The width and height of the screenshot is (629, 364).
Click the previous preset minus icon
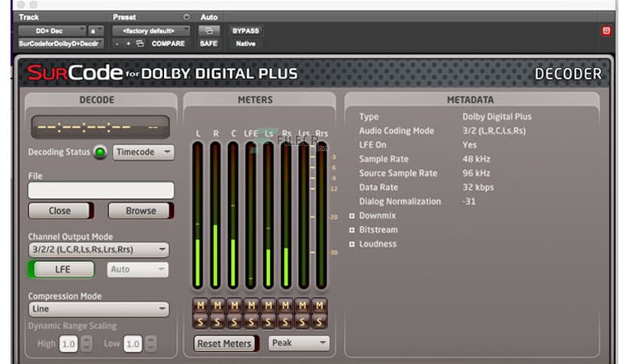117,44
